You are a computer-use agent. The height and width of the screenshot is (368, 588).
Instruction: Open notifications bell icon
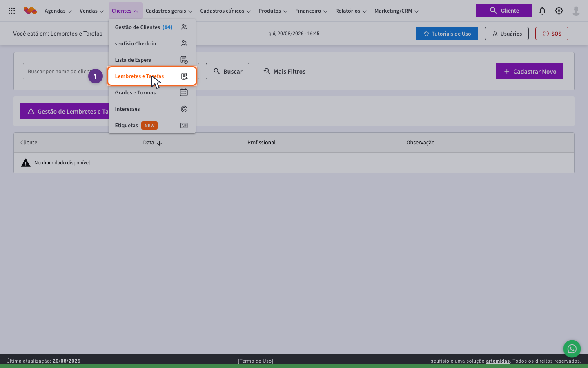pyautogui.click(x=542, y=11)
